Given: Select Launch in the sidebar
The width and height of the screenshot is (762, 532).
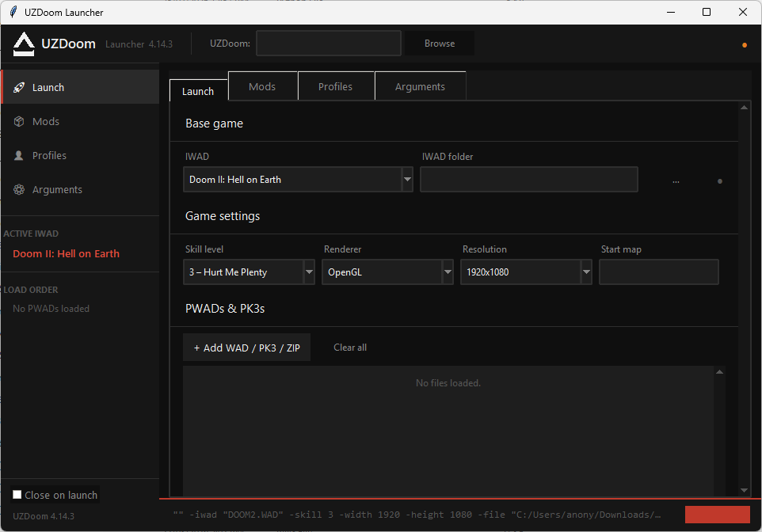Looking at the screenshot, I should 80,87.
